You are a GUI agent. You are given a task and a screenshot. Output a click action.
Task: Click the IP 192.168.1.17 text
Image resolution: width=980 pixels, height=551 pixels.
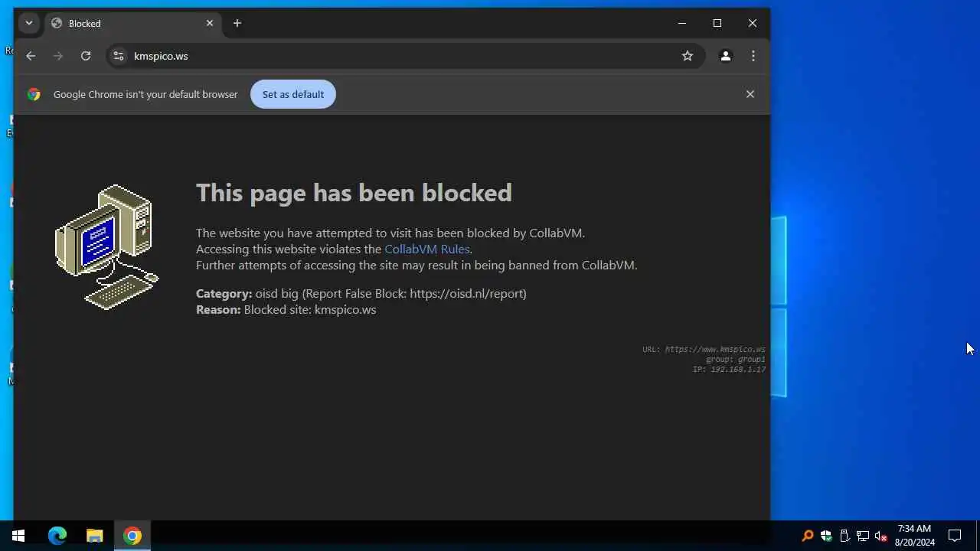[x=729, y=370]
